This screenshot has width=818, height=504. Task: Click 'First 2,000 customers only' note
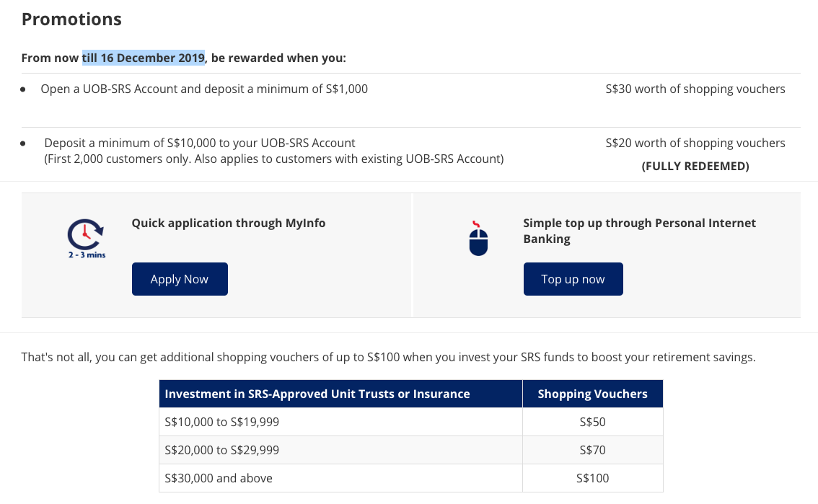click(274, 159)
